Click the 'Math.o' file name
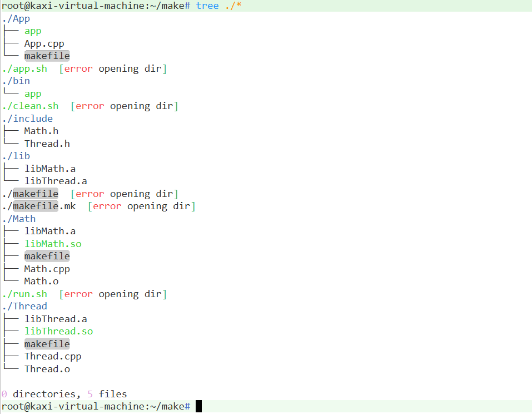Viewport: 532px width, 414px height. point(41,281)
